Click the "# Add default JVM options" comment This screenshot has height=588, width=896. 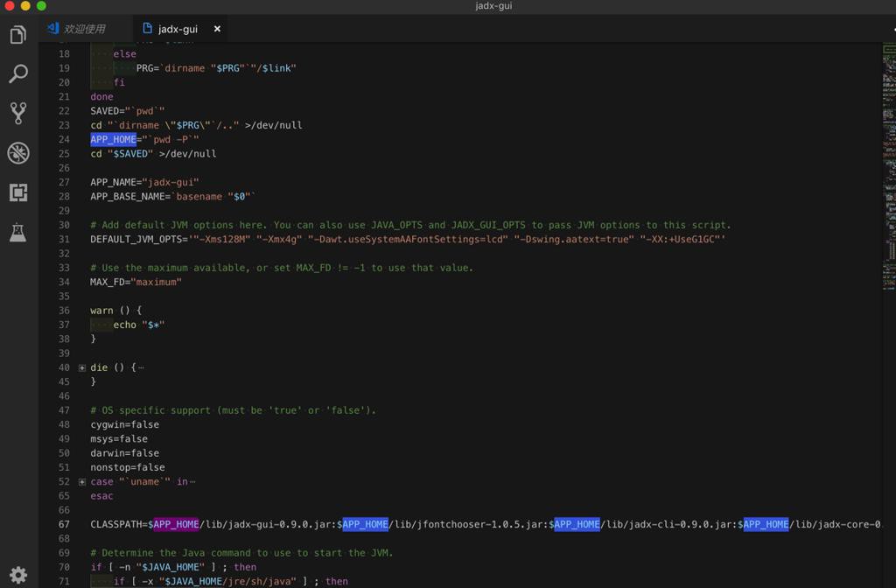(410, 225)
